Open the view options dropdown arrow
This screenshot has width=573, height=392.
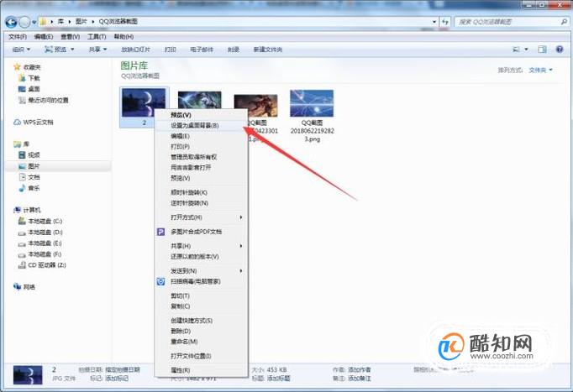click(527, 50)
